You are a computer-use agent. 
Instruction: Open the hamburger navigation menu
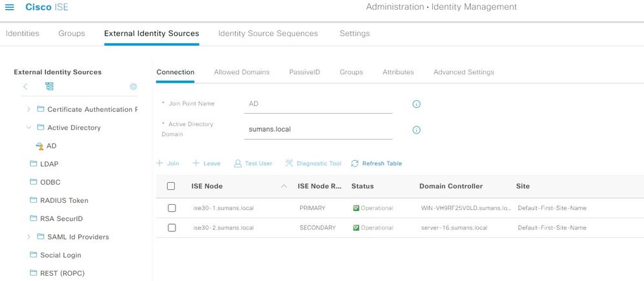point(9,7)
